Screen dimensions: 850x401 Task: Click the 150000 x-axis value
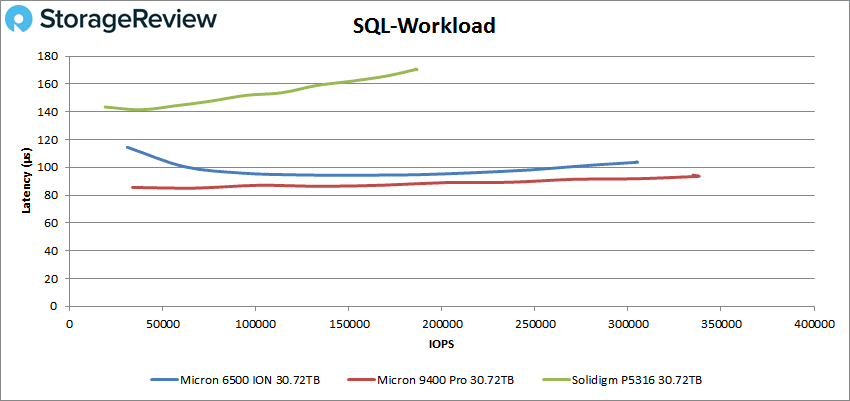point(349,323)
